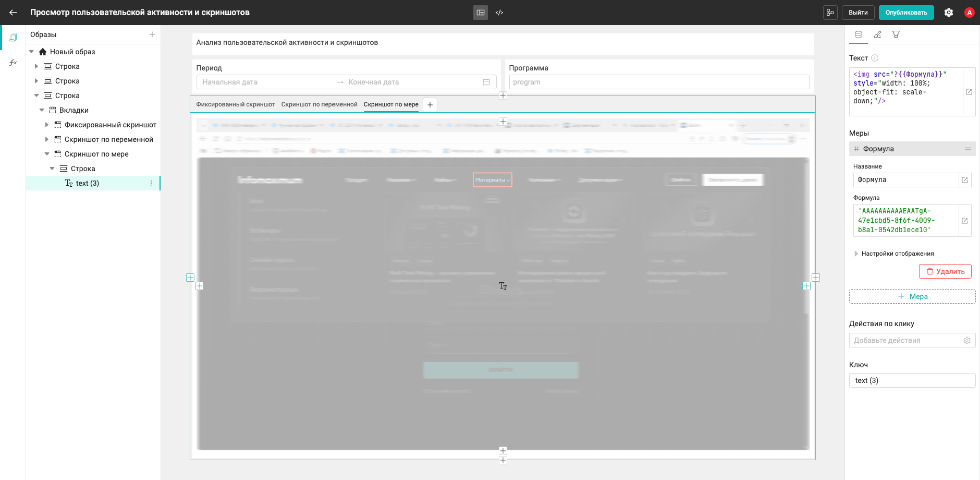The image size is (980, 480).
Task: Open the formulas fx sidebar panel
Action: (x=13, y=63)
